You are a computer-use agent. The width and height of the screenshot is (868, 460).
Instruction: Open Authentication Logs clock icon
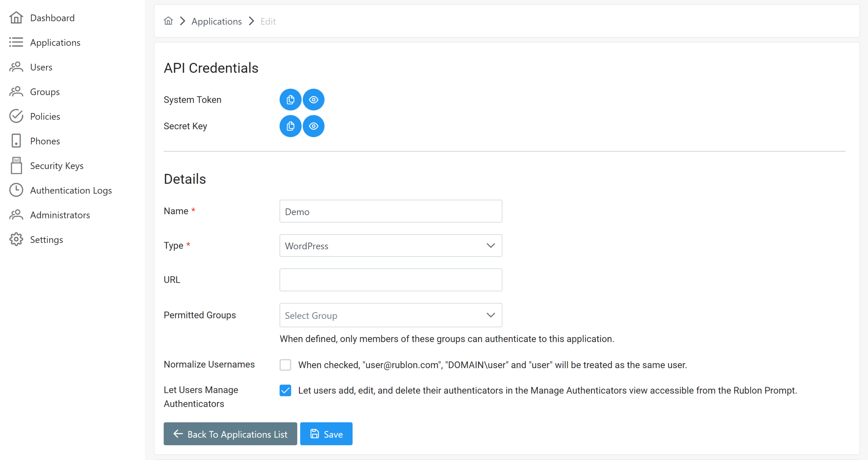point(16,190)
